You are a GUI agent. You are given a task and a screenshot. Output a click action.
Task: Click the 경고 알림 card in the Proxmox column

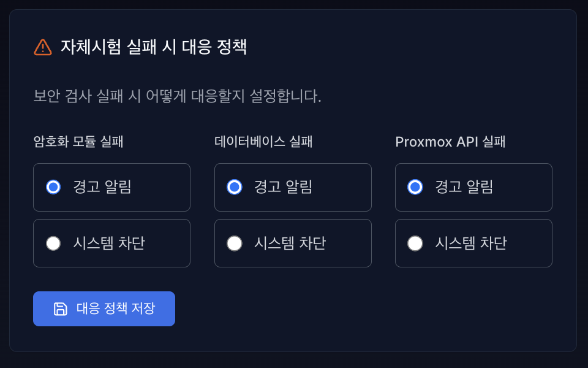tap(473, 187)
